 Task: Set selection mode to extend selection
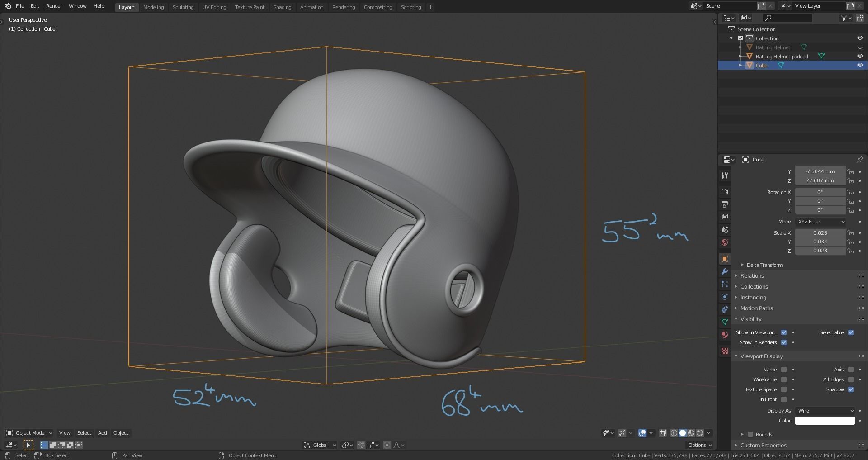pos(53,445)
